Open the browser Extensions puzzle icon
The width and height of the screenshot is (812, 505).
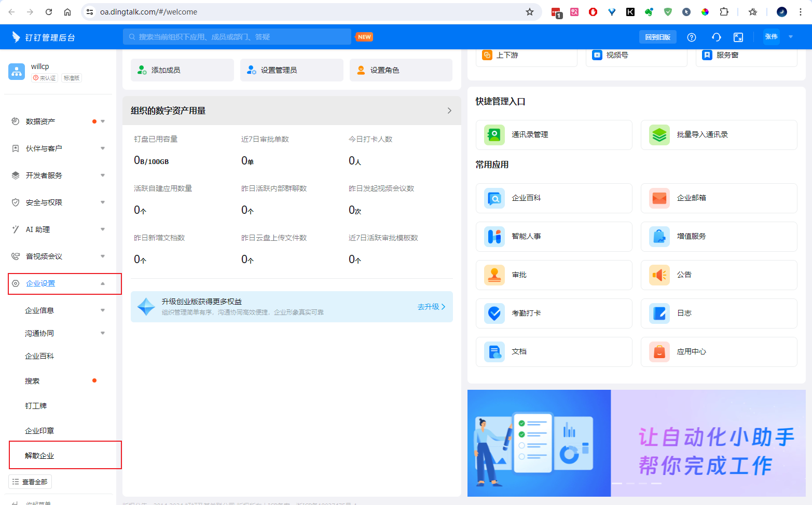[724, 12]
